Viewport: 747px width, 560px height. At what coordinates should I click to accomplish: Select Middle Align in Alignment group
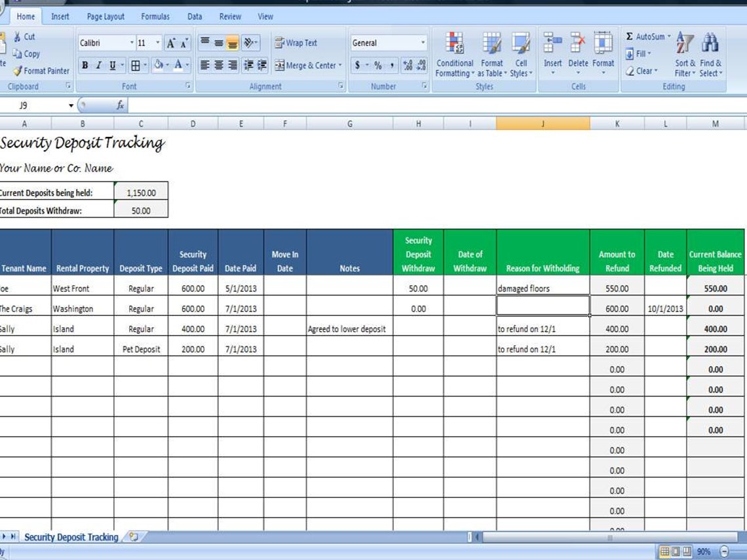[x=219, y=43]
